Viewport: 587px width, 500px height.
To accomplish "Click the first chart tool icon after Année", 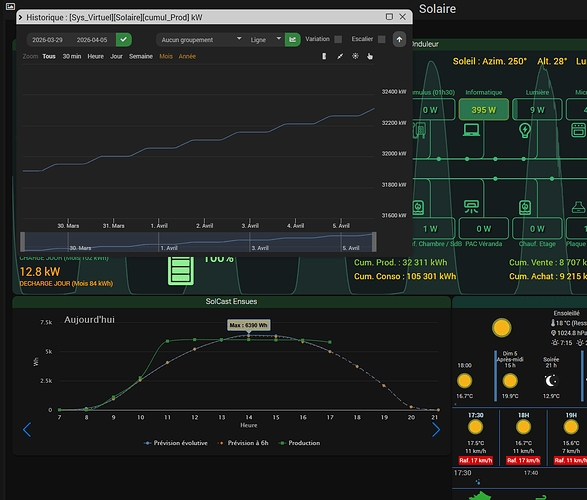I will pos(324,56).
